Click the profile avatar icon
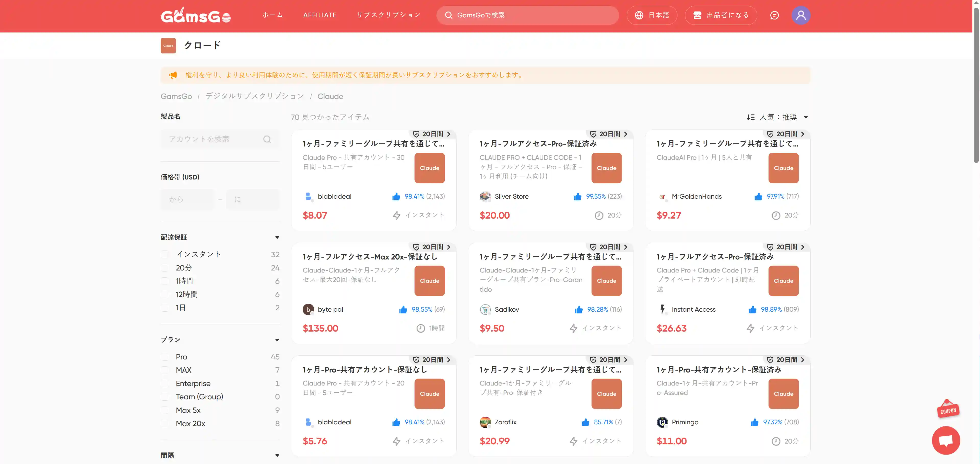Screen dimensions: 980x464 801,15
